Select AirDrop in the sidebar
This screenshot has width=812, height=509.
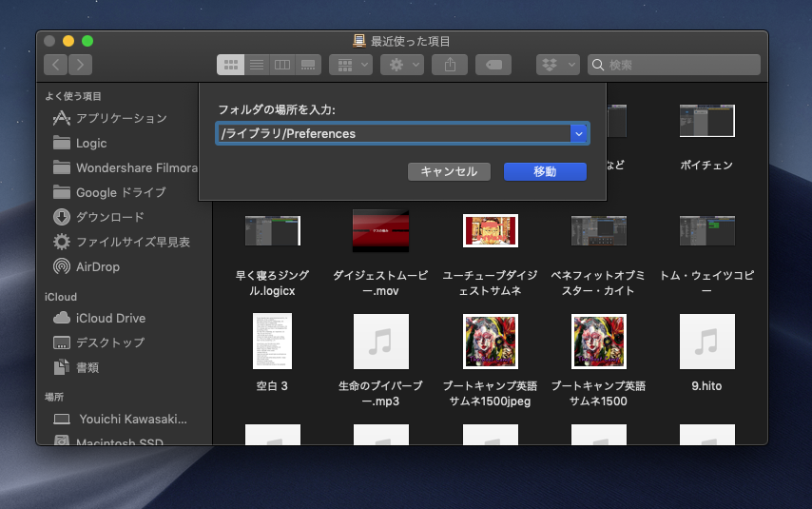tap(98, 266)
